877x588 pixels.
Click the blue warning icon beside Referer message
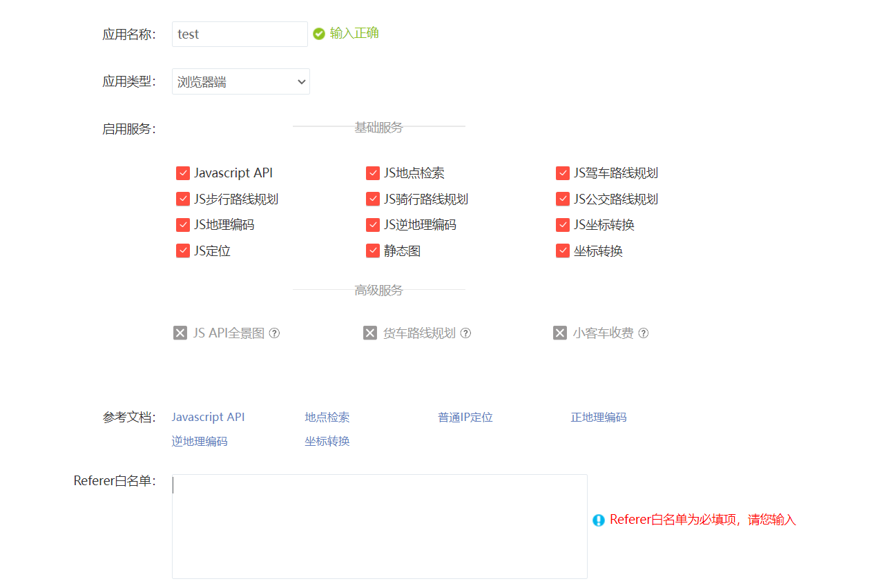click(x=599, y=520)
